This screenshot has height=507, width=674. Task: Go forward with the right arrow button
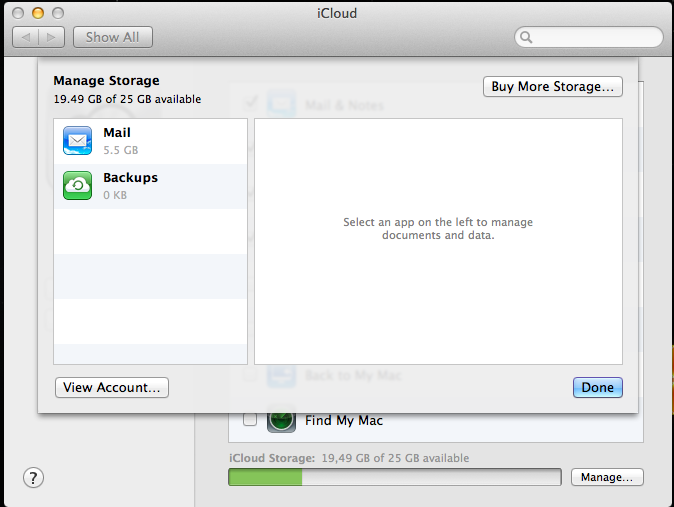[52, 37]
